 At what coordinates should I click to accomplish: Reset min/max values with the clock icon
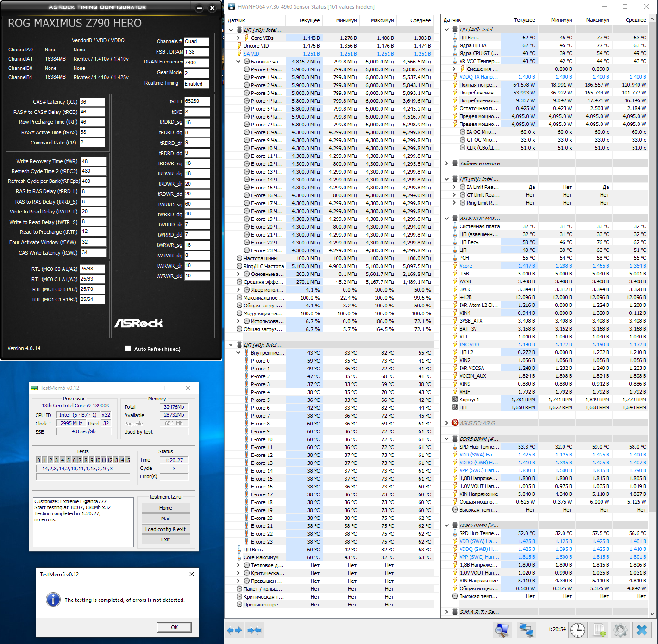click(578, 630)
